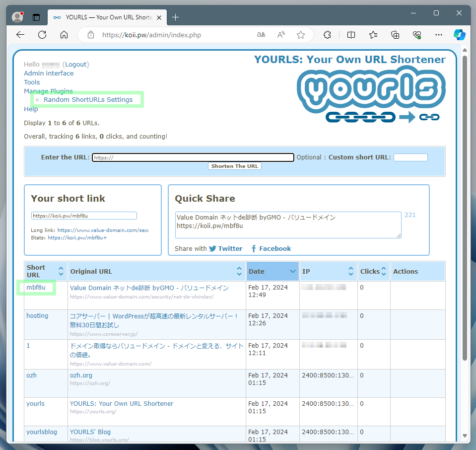The width and height of the screenshot is (476, 450).
Task: Open the Collections panel
Action: [395, 35]
